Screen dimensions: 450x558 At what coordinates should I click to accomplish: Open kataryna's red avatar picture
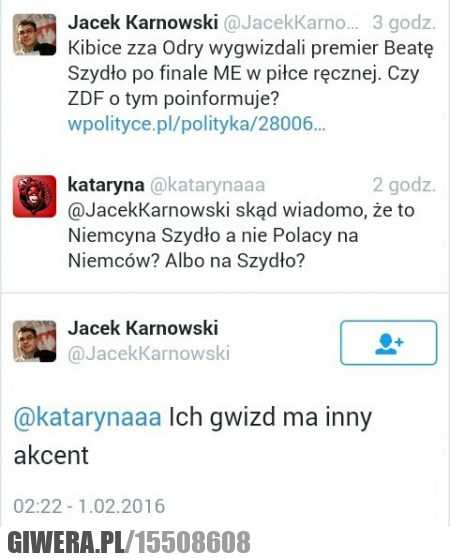tap(35, 196)
